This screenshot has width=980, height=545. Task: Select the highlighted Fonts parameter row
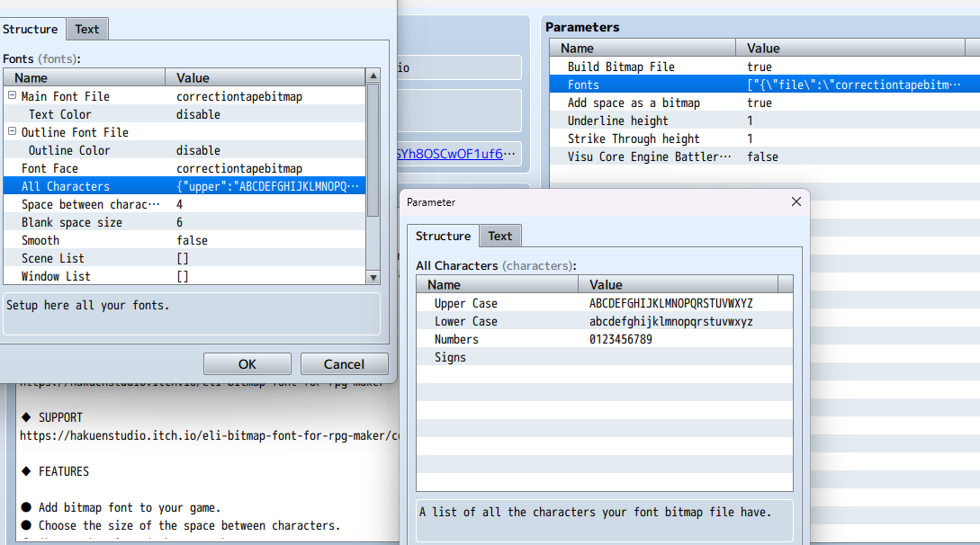tap(764, 85)
